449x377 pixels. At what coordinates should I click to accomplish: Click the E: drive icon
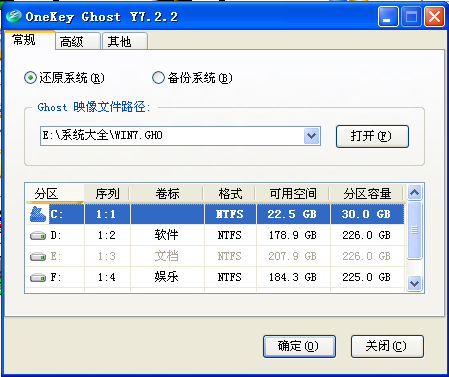tap(38, 257)
